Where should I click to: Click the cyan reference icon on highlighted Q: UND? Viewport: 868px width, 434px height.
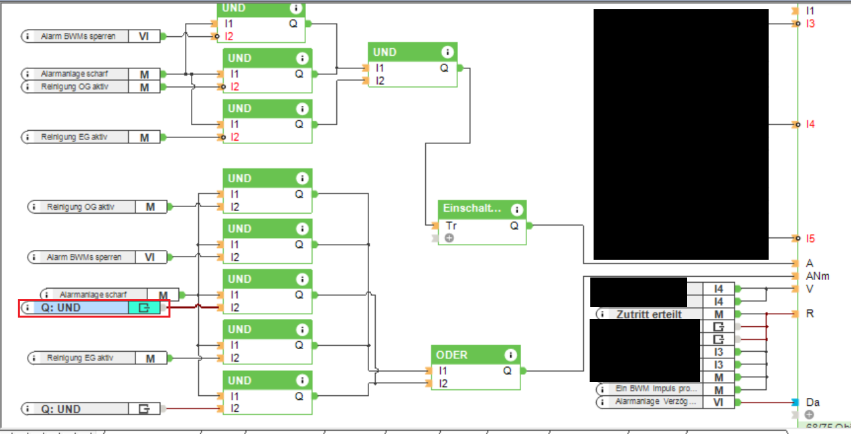144,307
